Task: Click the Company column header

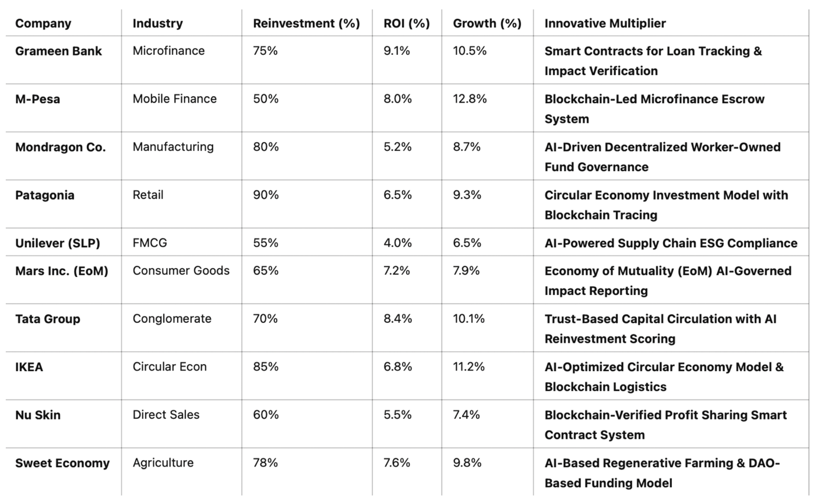Action: [x=43, y=23]
